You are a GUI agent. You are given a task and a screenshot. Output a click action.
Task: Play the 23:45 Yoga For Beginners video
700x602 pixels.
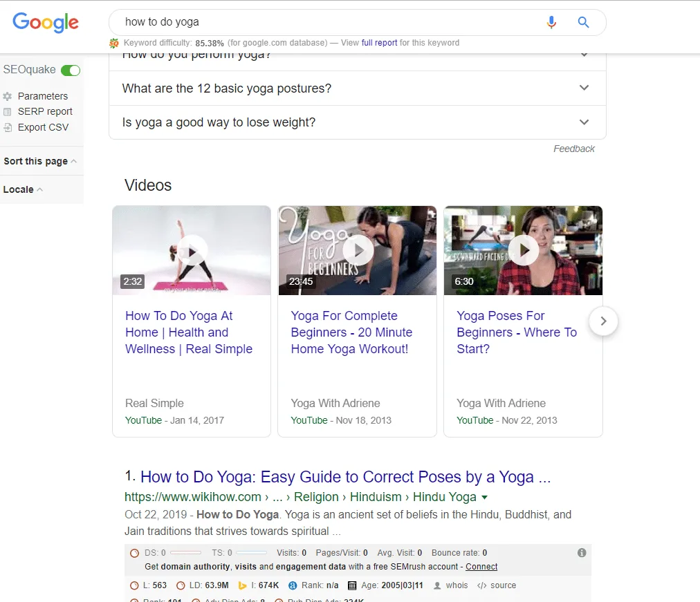click(x=357, y=250)
